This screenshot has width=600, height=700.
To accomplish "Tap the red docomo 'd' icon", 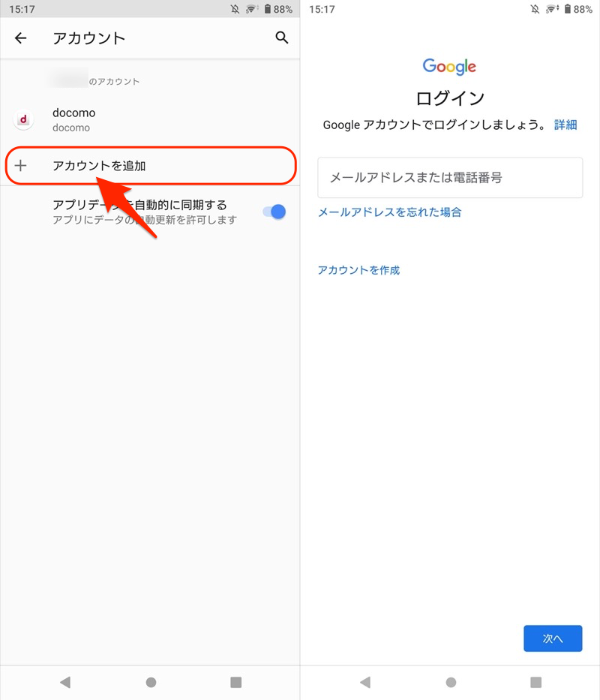I will coord(22,119).
